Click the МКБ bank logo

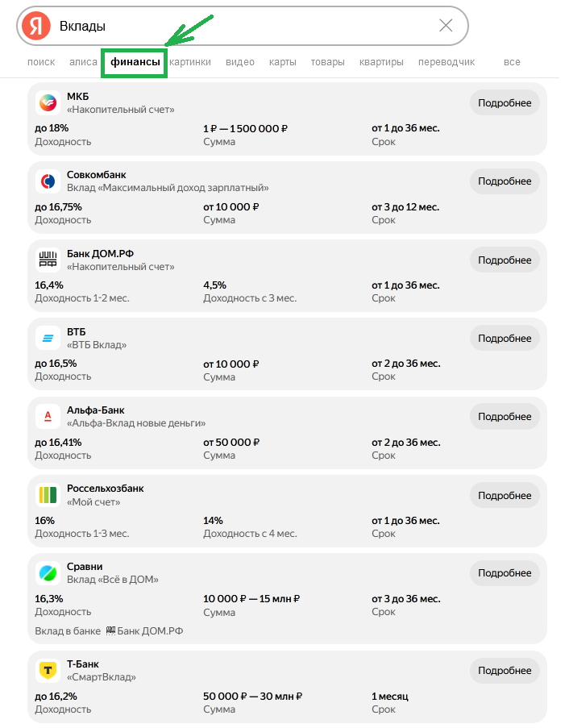click(x=48, y=103)
